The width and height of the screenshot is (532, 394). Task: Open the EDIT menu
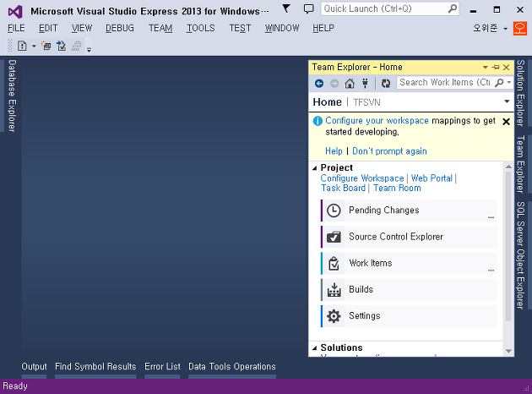click(48, 28)
